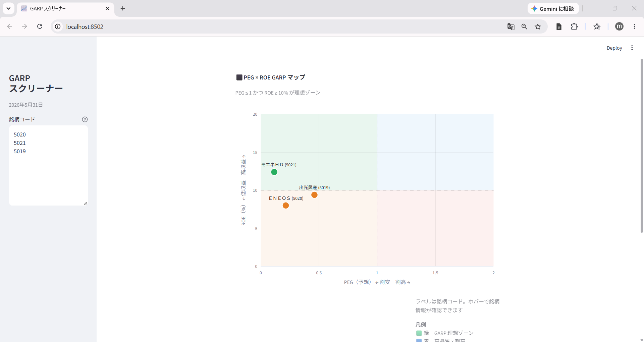
Task: Click Gemini に相談 button
Action: pos(553,9)
